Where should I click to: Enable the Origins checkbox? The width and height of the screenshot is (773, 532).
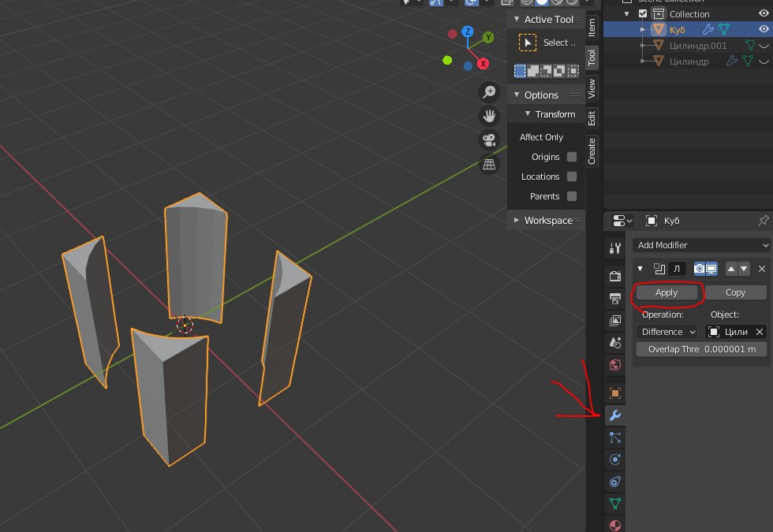[x=572, y=157]
